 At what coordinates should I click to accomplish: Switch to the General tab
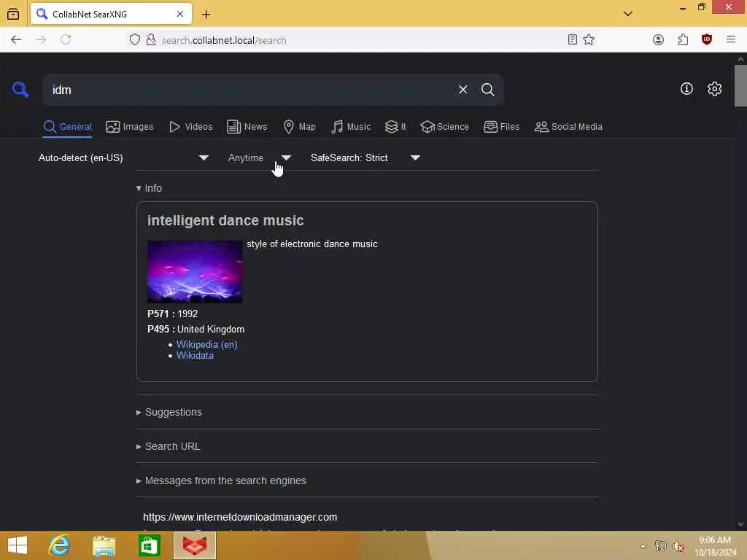pos(68,127)
